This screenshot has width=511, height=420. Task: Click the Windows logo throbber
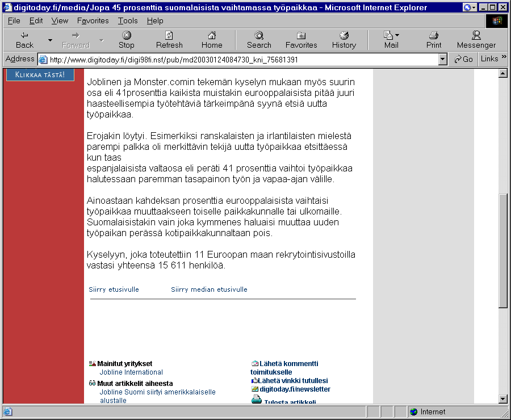(497, 21)
